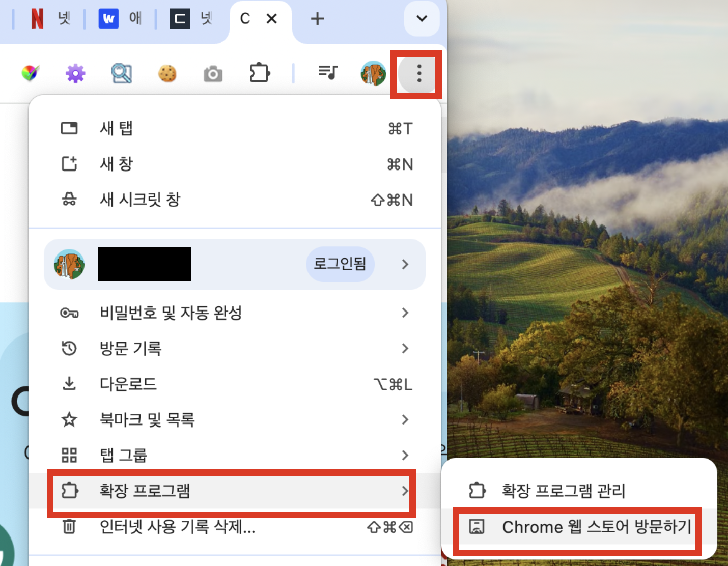Image resolution: width=728 pixels, height=566 pixels.
Task: Select 새 창 menu item
Action: click(235, 164)
